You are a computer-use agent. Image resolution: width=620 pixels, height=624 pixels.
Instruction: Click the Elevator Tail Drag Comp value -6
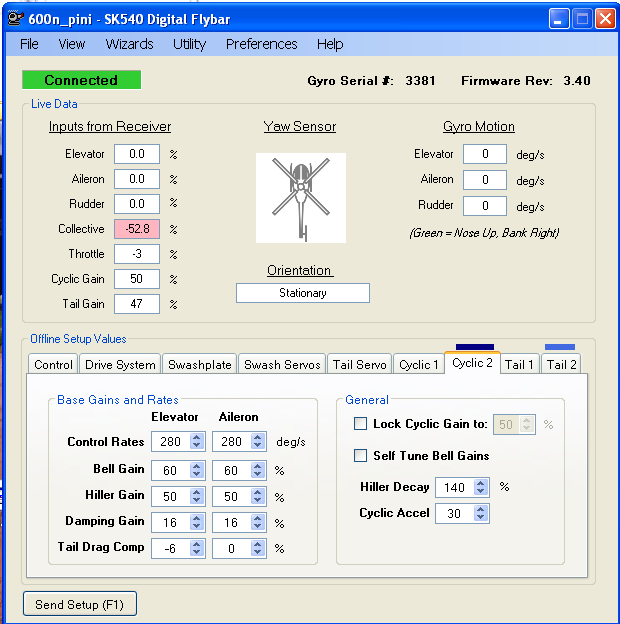pos(170,549)
